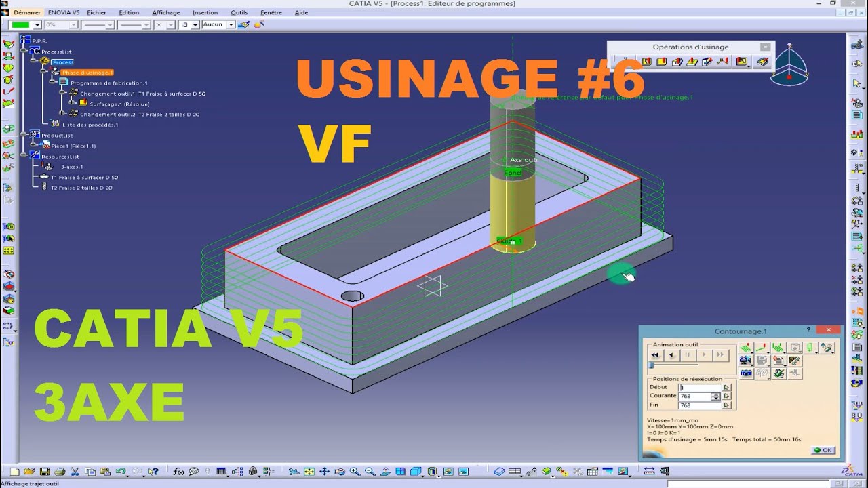Image resolution: width=868 pixels, height=488 pixels.
Task: Expand Changement outil.2 tree node
Action: coord(62,113)
